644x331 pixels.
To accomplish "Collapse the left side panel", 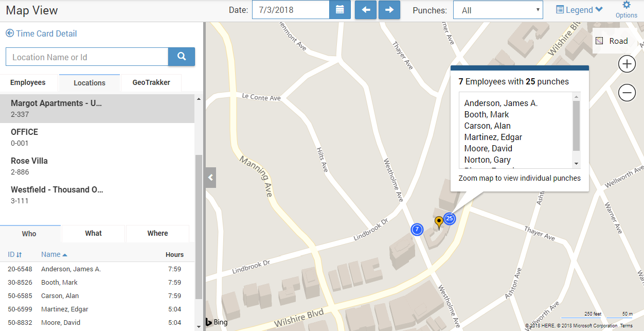I will (x=210, y=178).
